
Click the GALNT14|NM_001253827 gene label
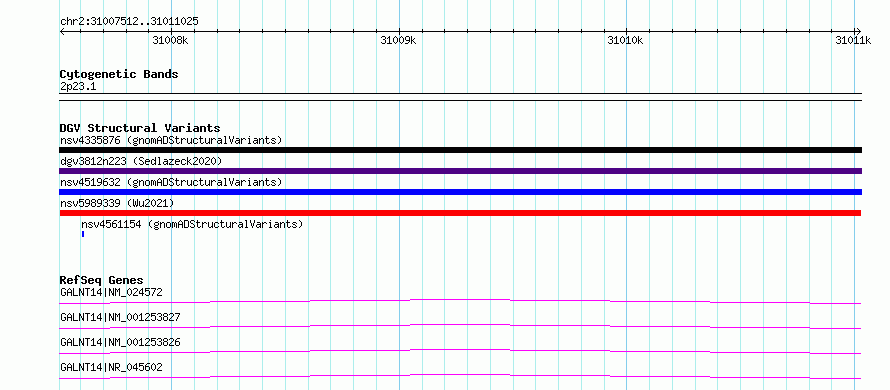[x=120, y=317]
